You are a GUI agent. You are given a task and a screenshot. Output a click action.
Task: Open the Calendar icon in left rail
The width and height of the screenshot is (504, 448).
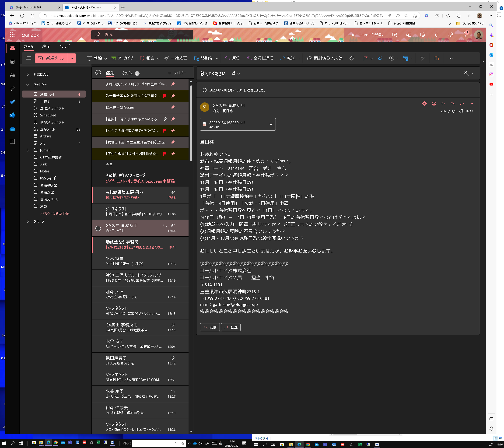[x=12, y=62]
